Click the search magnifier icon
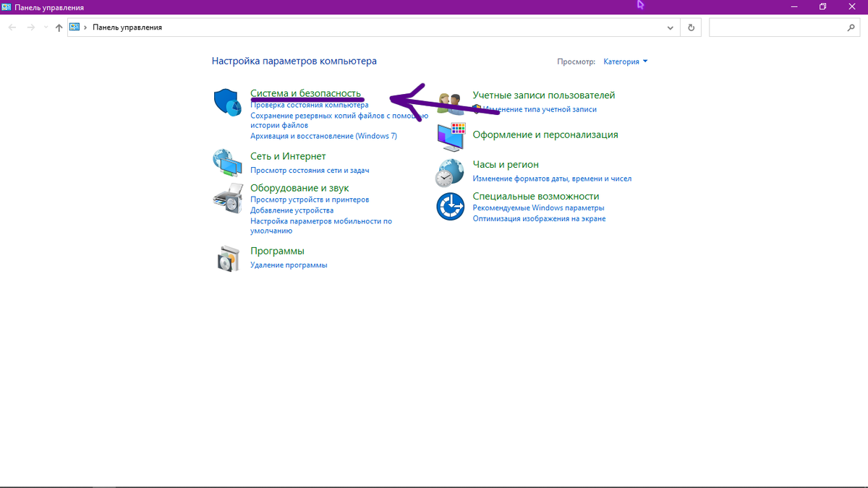868x488 pixels. click(x=851, y=27)
